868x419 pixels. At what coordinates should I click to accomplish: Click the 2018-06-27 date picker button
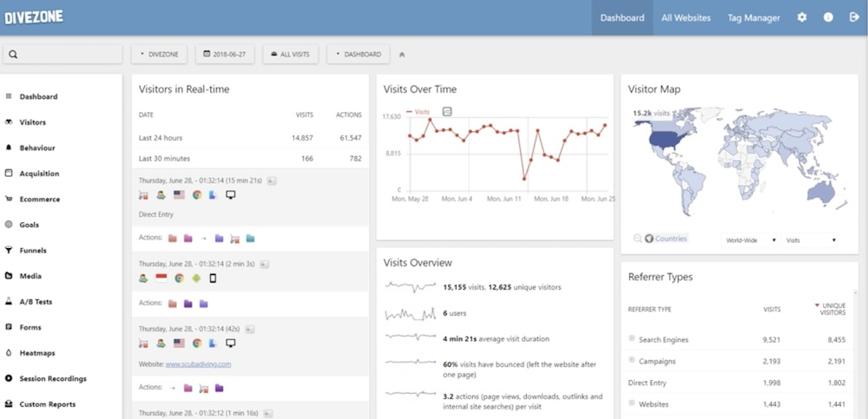pos(225,54)
